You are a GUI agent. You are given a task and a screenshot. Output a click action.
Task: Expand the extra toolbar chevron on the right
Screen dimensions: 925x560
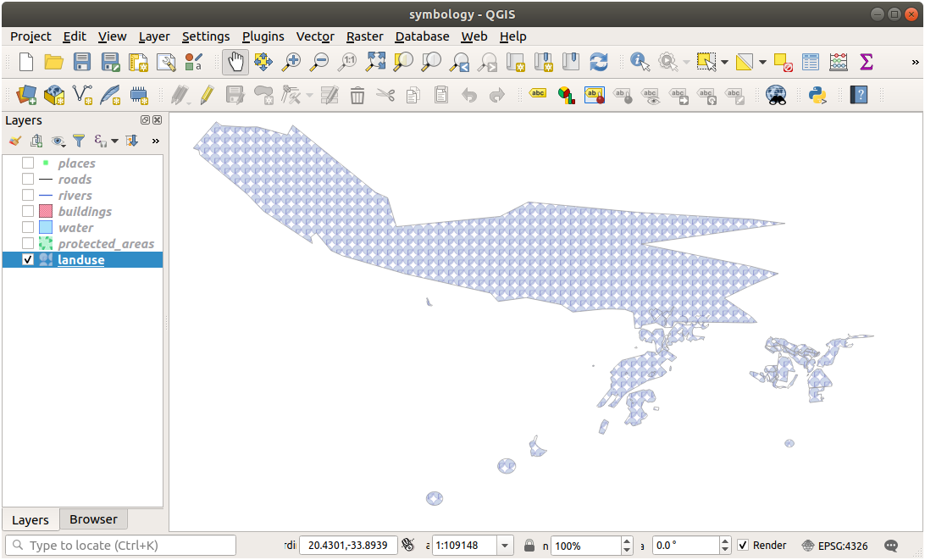coord(914,61)
